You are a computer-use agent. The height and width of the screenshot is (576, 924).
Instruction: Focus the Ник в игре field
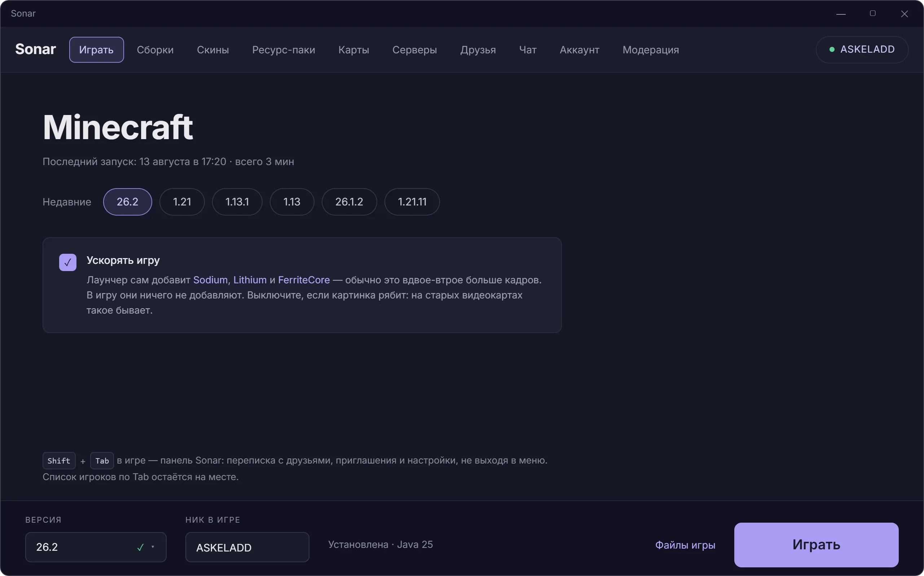click(x=247, y=547)
